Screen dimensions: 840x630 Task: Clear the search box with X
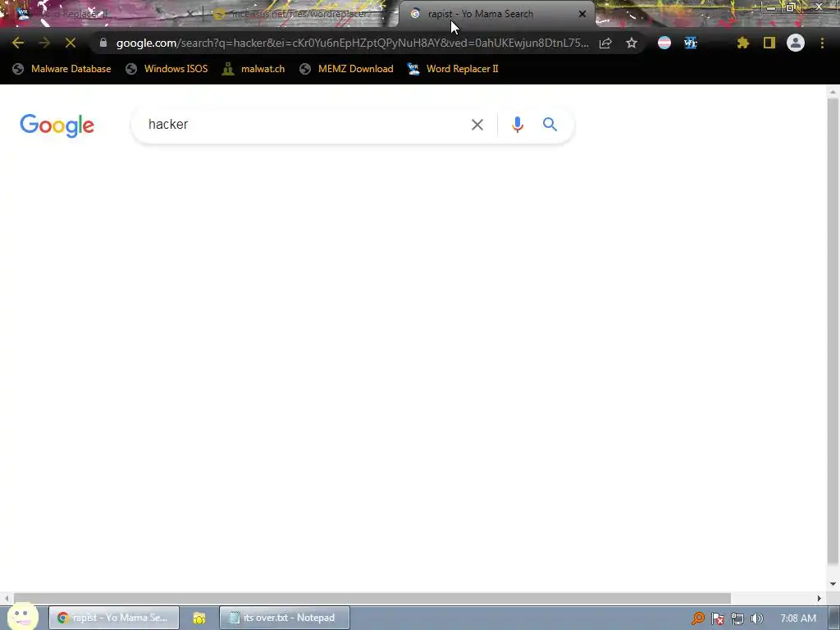pos(477,125)
